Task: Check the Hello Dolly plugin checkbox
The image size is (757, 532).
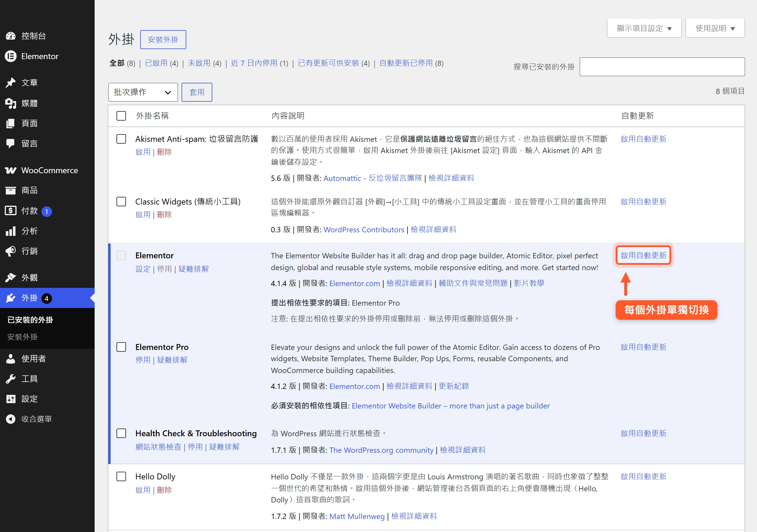Action: 121,476
